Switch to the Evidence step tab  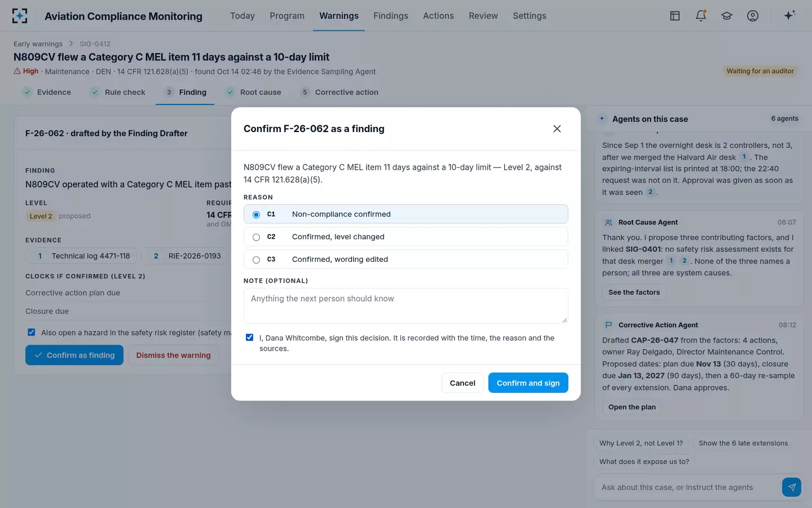click(47, 92)
